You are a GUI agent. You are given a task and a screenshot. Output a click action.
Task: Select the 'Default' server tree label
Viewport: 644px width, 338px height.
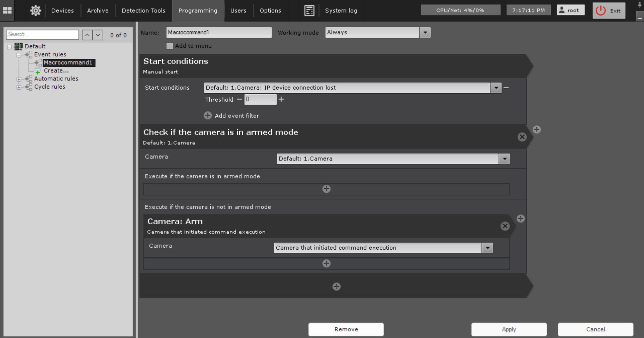click(35, 46)
